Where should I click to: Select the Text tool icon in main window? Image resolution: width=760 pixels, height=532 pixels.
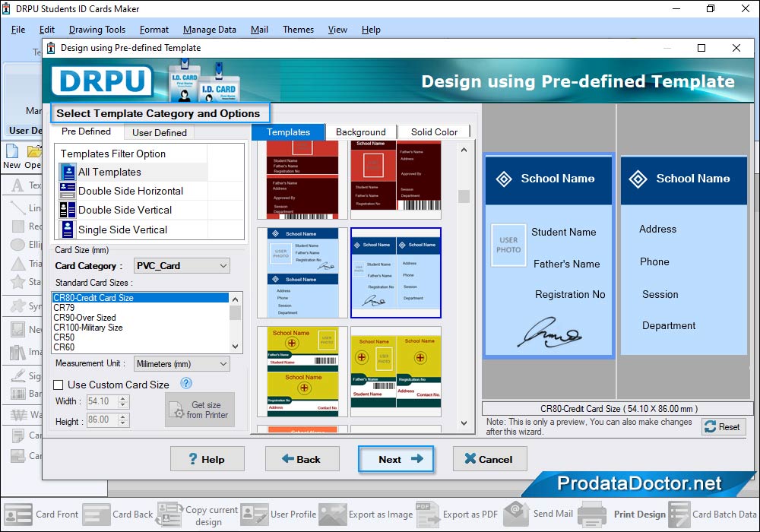[x=17, y=185]
